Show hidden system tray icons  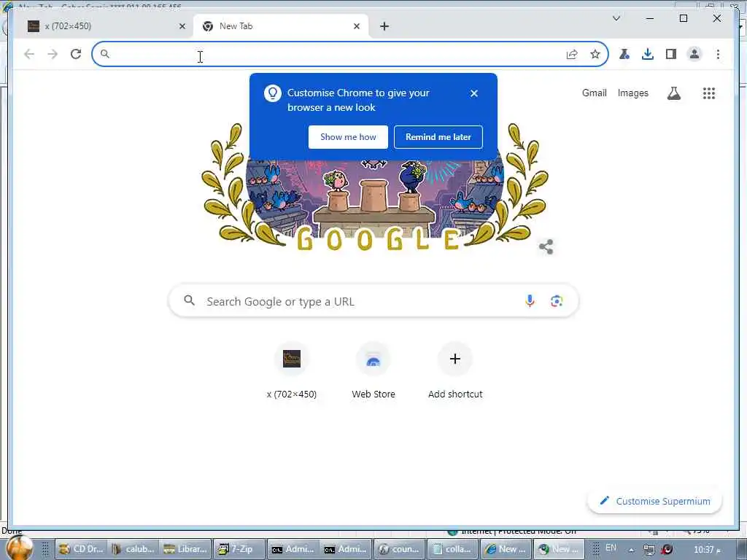point(631,550)
